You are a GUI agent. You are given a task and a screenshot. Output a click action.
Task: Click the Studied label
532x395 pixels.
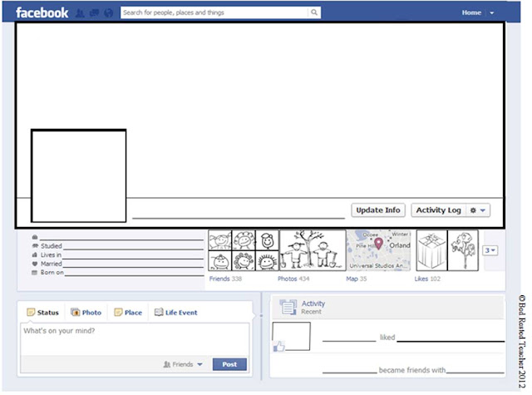pos(52,246)
